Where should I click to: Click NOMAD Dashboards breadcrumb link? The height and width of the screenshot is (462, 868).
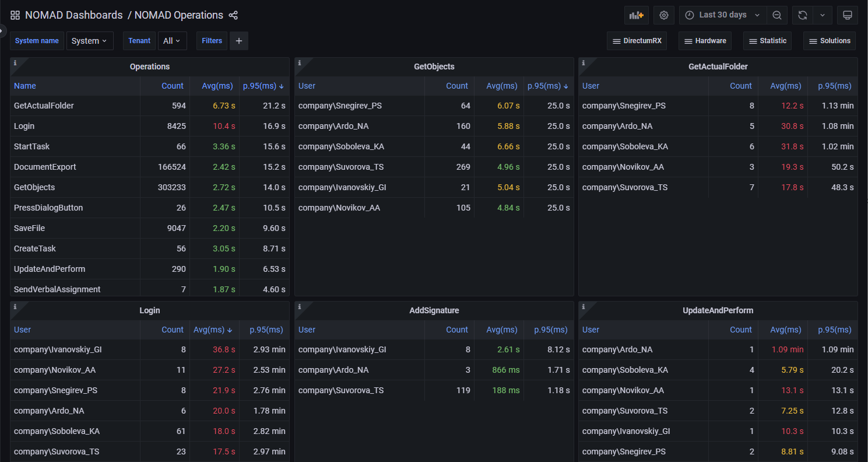74,15
